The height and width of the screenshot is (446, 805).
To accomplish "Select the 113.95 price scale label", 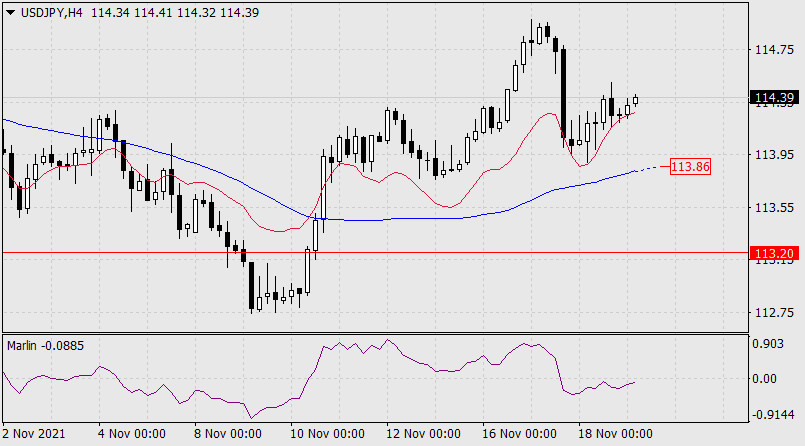I will pos(774,154).
